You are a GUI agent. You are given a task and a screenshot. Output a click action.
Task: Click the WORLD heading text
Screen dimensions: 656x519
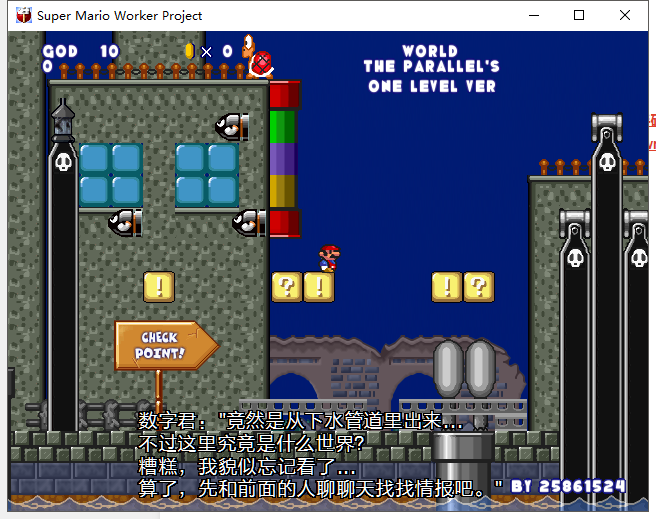[x=430, y=51]
